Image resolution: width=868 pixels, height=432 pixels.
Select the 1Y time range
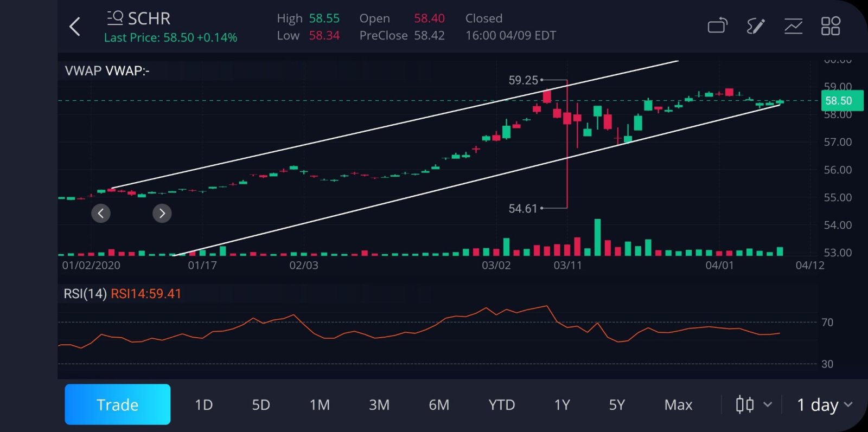[x=562, y=405]
